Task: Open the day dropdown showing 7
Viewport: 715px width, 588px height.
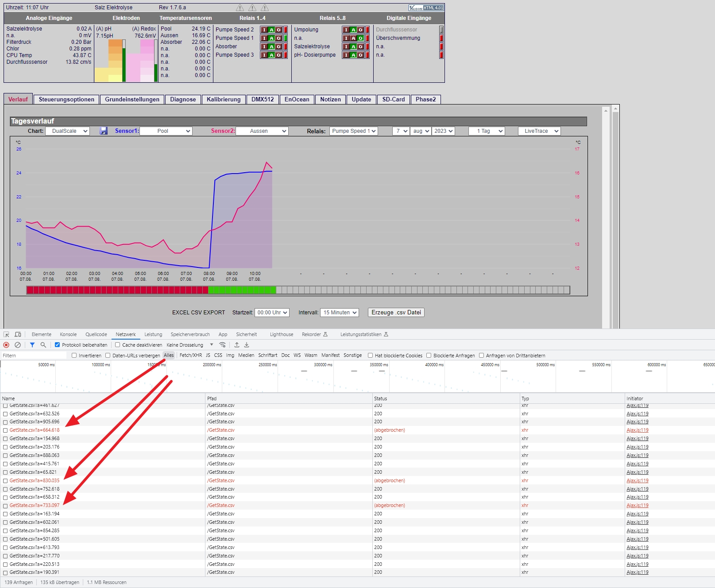Action: (401, 131)
